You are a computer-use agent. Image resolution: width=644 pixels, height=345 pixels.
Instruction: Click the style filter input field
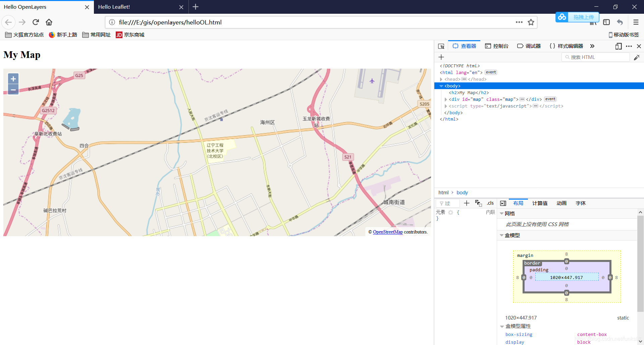pyautogui.click(x=448, y=203)
